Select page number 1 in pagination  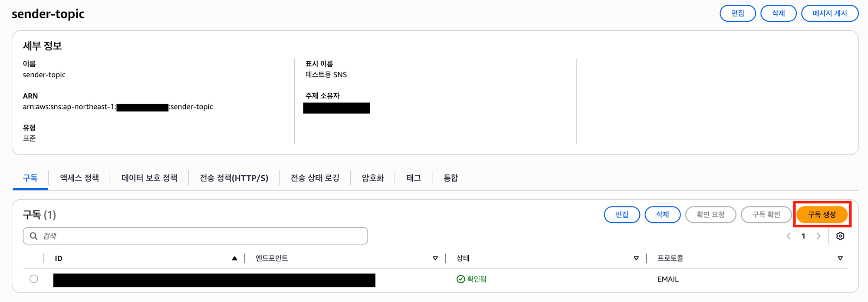point(803,236)
